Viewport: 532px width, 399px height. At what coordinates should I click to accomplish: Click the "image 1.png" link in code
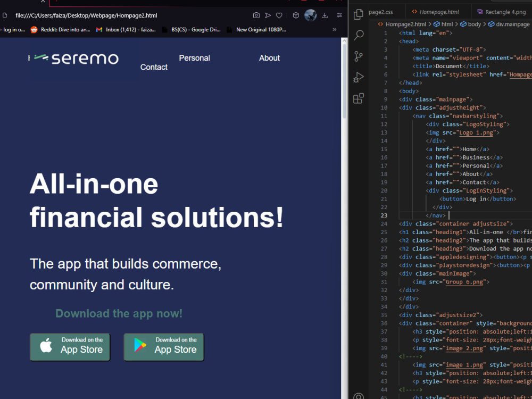(x=464, y=365)
